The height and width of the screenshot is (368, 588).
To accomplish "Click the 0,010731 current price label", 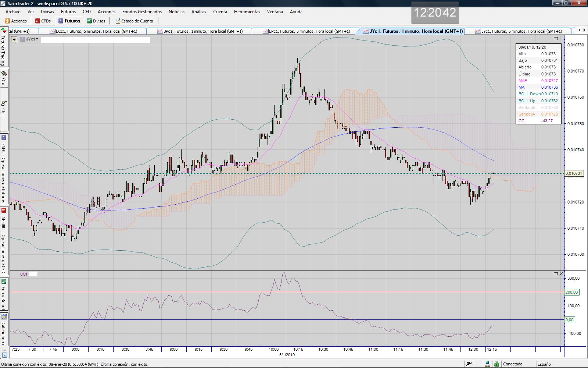I will 574,173.
